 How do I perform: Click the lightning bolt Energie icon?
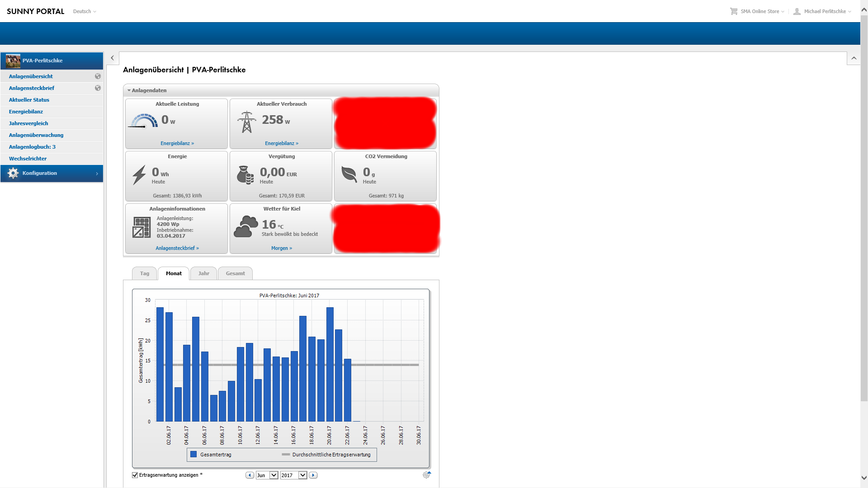pos(139,175)
